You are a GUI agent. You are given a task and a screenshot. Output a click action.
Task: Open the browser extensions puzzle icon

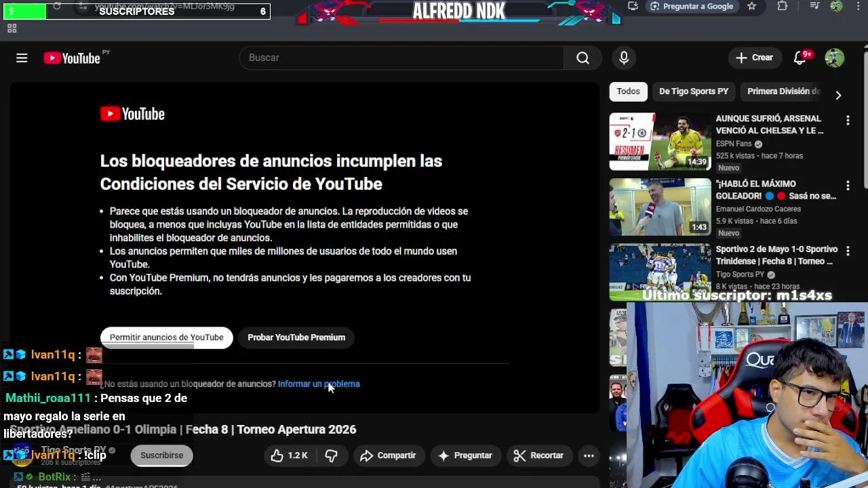point(783,6)
